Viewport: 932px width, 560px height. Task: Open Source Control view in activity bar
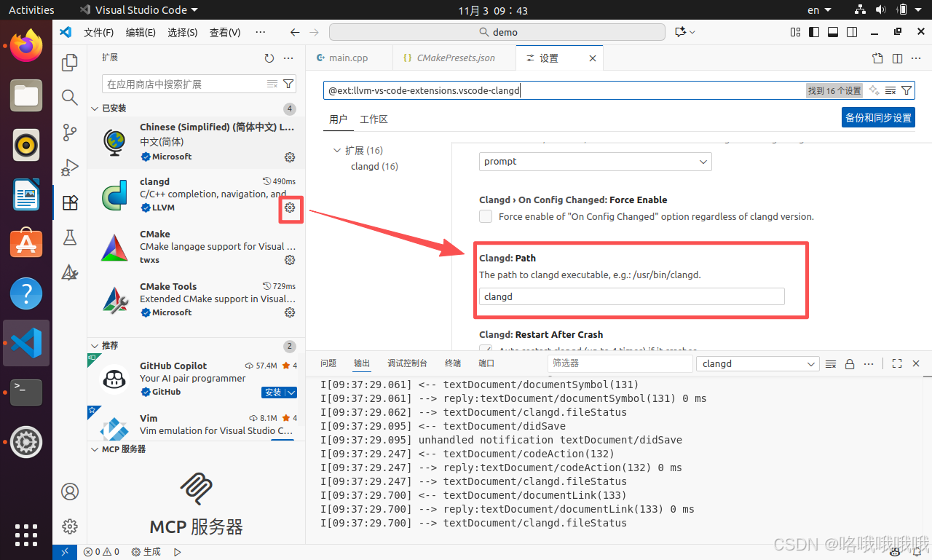point(70,133)
